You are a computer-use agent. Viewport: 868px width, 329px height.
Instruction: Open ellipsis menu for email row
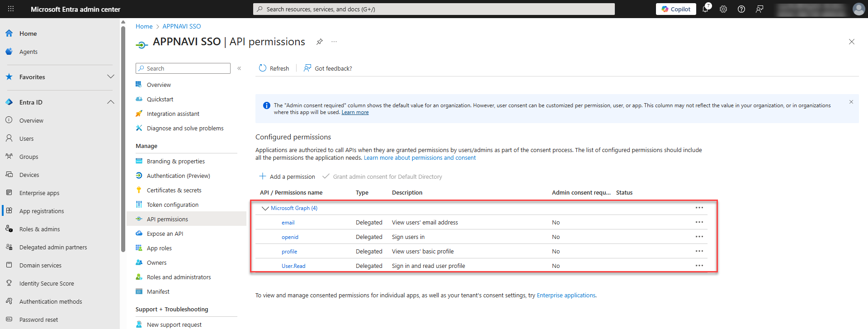pyautogui.click(x=699, y=222)
